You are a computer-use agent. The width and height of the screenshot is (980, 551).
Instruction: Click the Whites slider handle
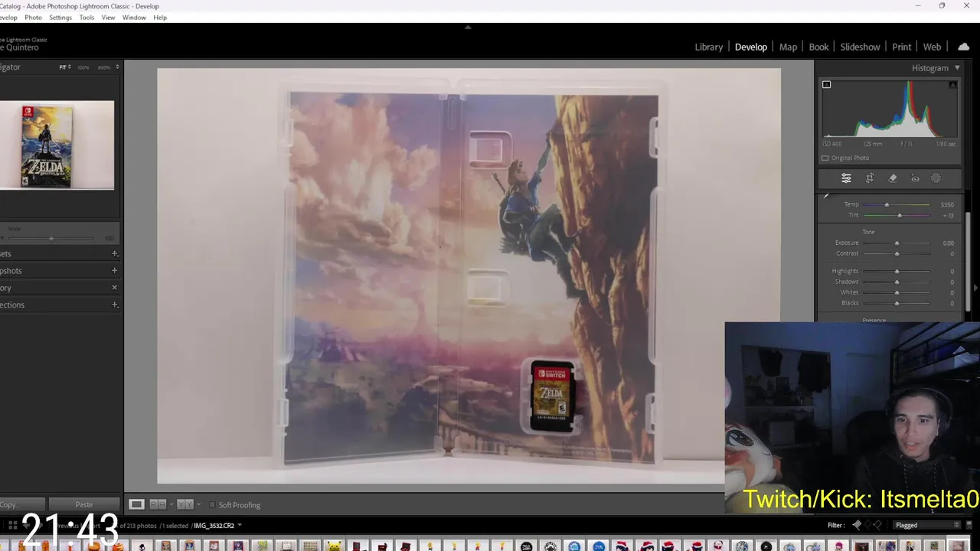(897, 293)
